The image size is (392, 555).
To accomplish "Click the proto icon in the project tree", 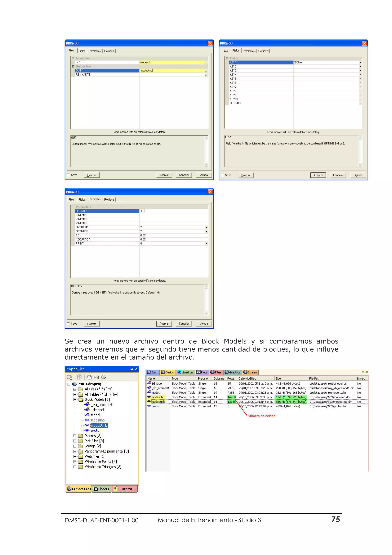I will (87, 430).
